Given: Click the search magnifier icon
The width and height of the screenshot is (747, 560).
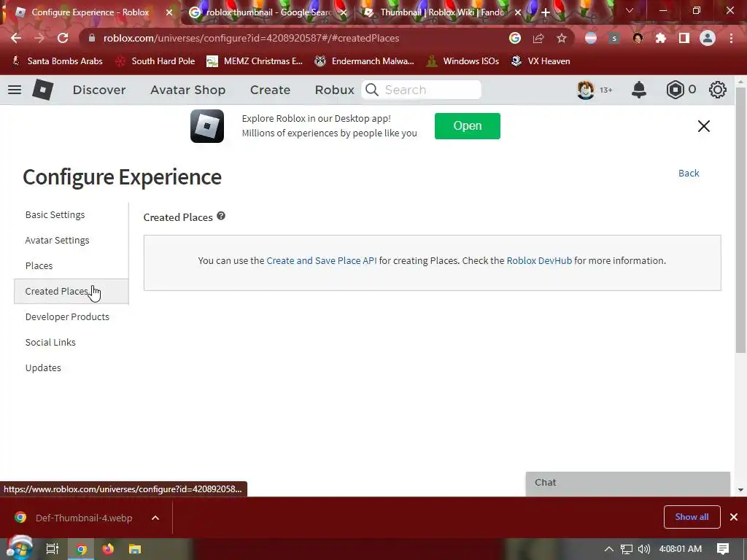Looking at the screenshot, I should click(x=372, y=90).
